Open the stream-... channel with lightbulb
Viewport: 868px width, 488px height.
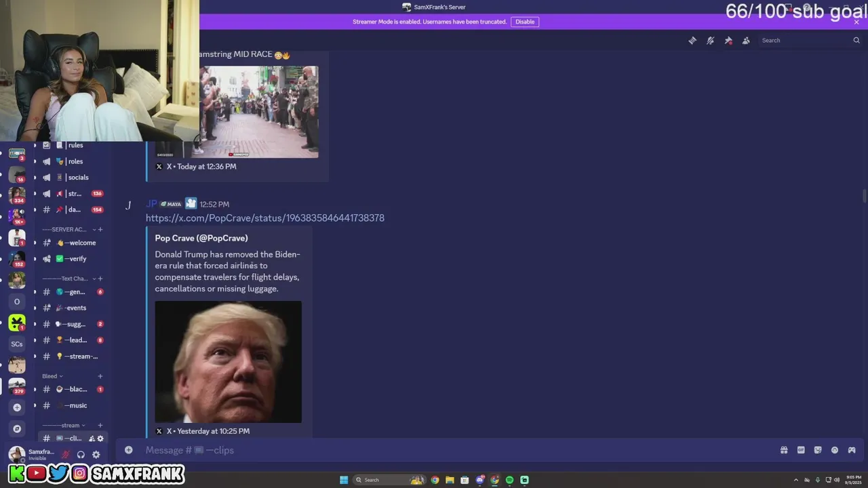click(73, 357)
